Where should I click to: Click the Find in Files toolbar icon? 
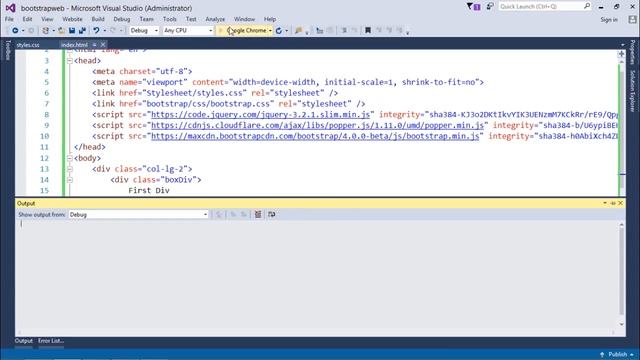298,31
